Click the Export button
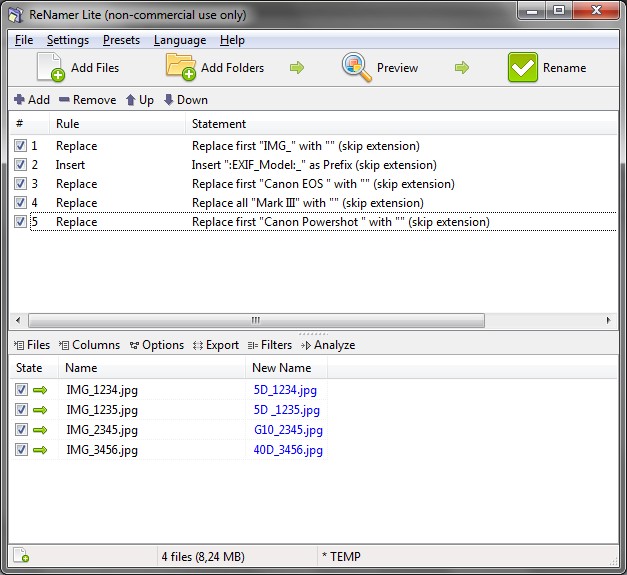627x575 pixels. 215,345
